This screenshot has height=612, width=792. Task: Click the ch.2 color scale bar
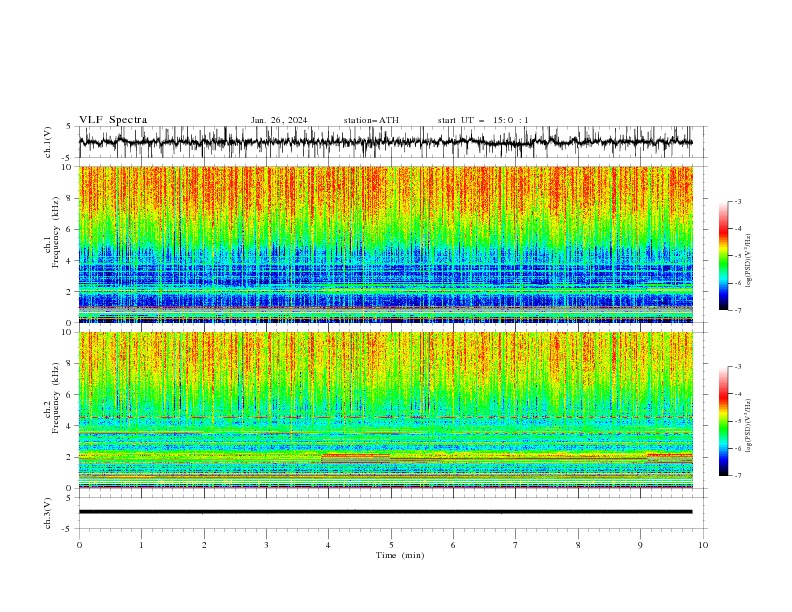tap(723, 421)
